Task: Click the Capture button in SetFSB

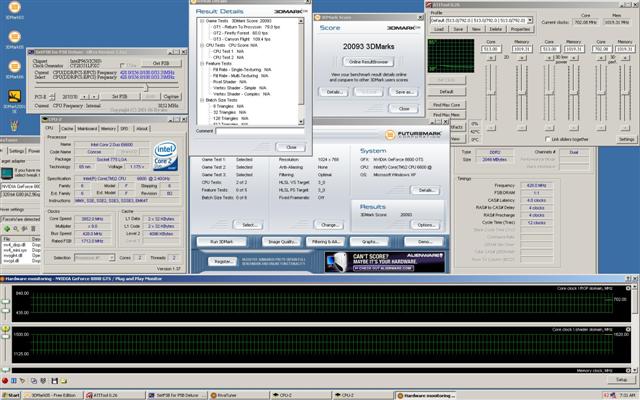Action: coord(171,97)
